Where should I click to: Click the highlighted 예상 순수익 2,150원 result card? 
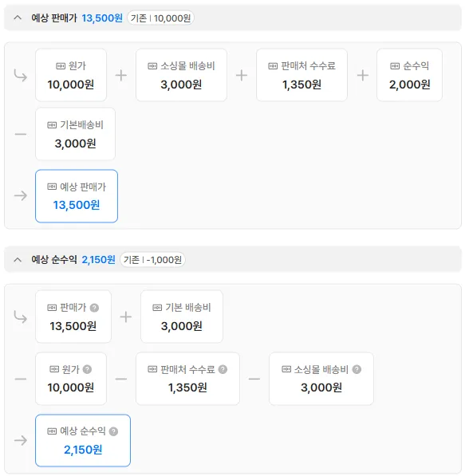pyautogui.click(x=83, y=440)
